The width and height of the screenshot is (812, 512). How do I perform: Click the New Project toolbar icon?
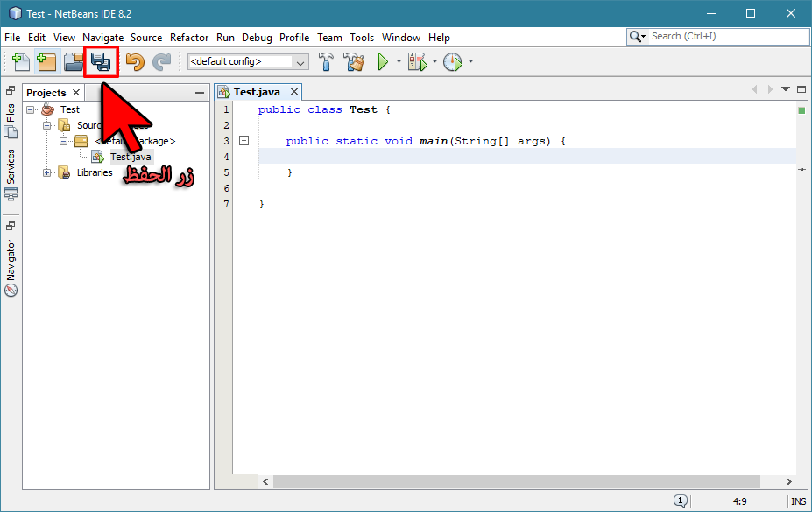[46, 61]
